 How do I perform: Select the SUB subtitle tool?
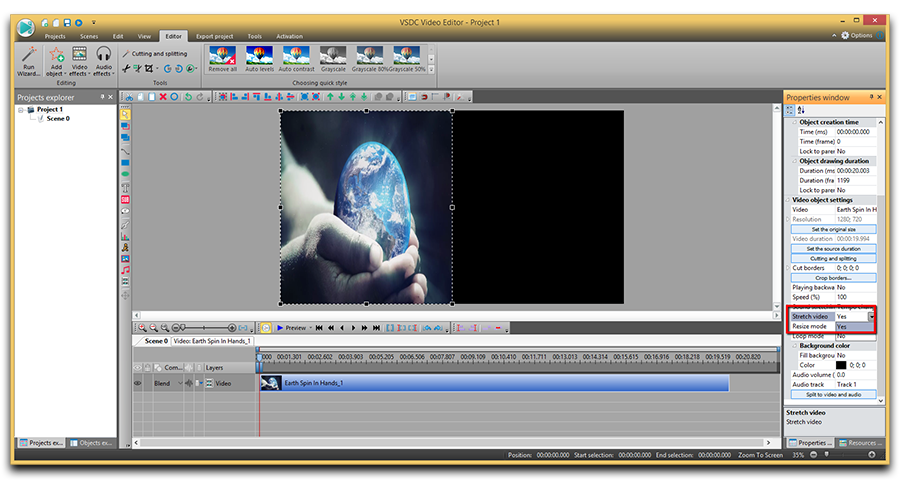[125, 199]
